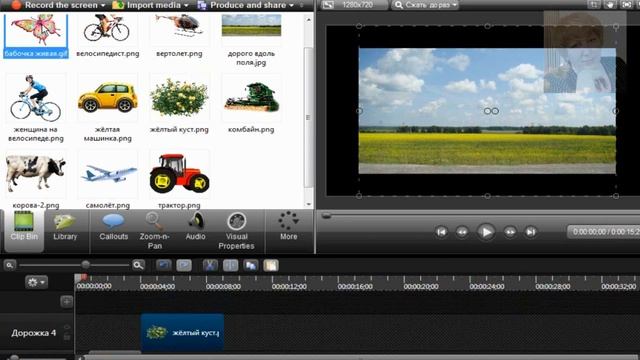Toggle pan hand mode in preview toolbar

610,5
